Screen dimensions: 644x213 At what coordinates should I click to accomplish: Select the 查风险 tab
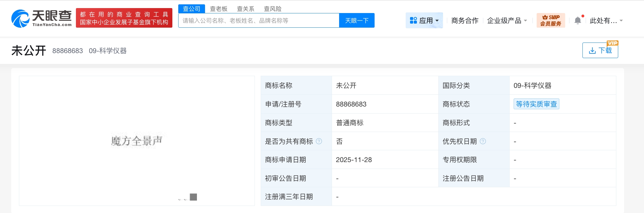[x=273, y=9]
